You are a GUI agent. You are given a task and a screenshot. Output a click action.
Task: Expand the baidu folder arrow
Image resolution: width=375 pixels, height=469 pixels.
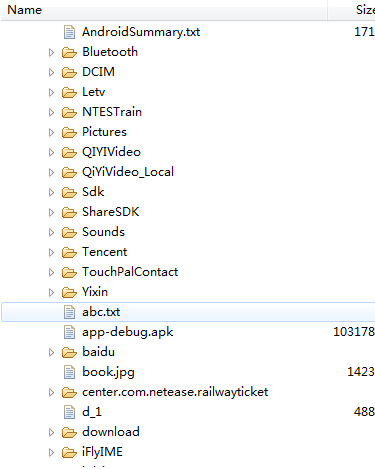coord(51,352)
